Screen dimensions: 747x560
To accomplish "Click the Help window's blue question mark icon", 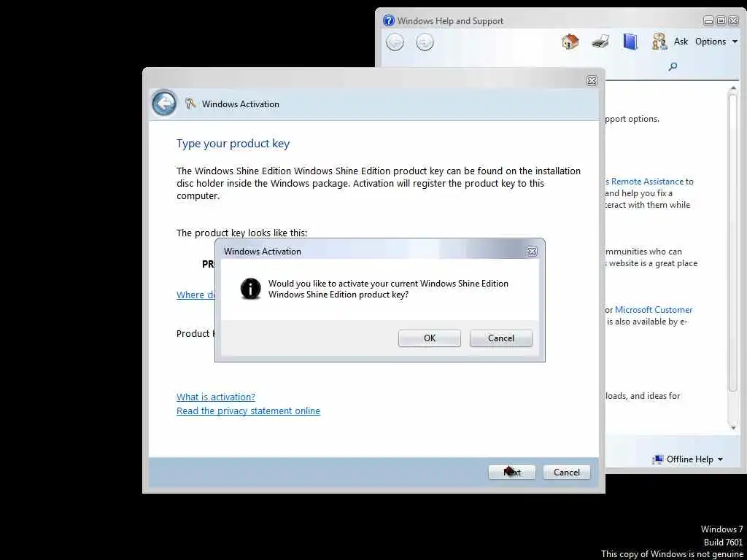I will 389,20.
